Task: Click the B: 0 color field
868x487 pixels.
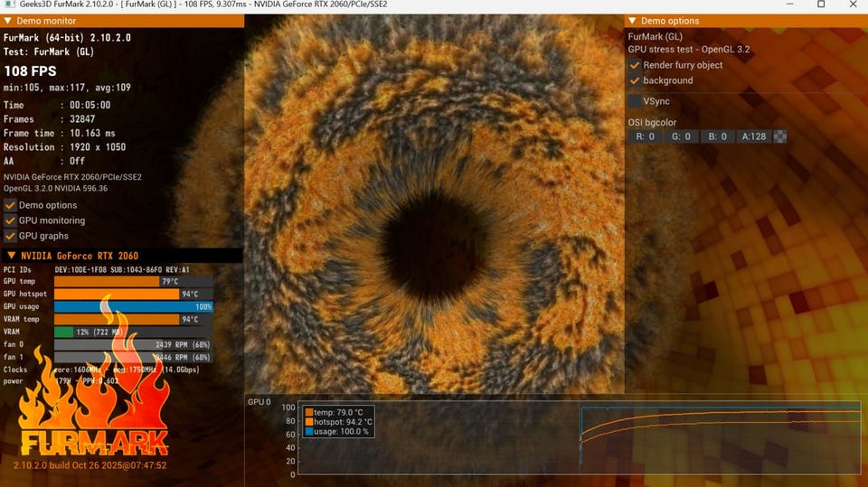Action: [717, 136]
